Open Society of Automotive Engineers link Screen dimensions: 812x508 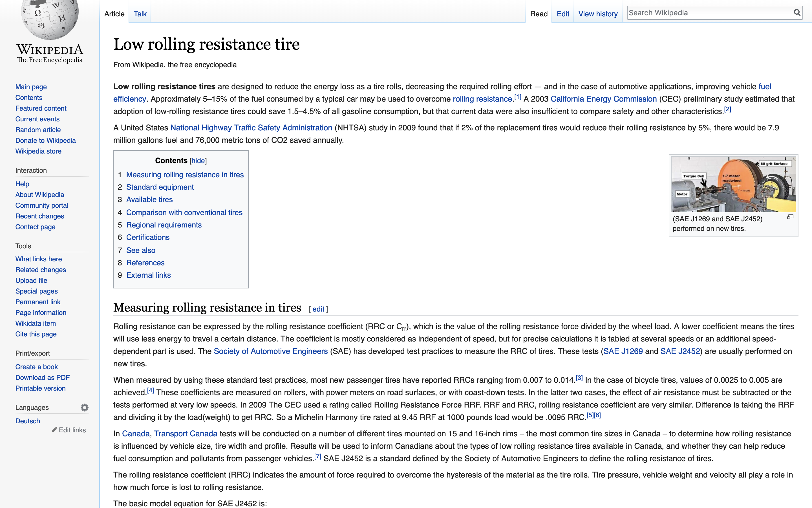[271, 351]
